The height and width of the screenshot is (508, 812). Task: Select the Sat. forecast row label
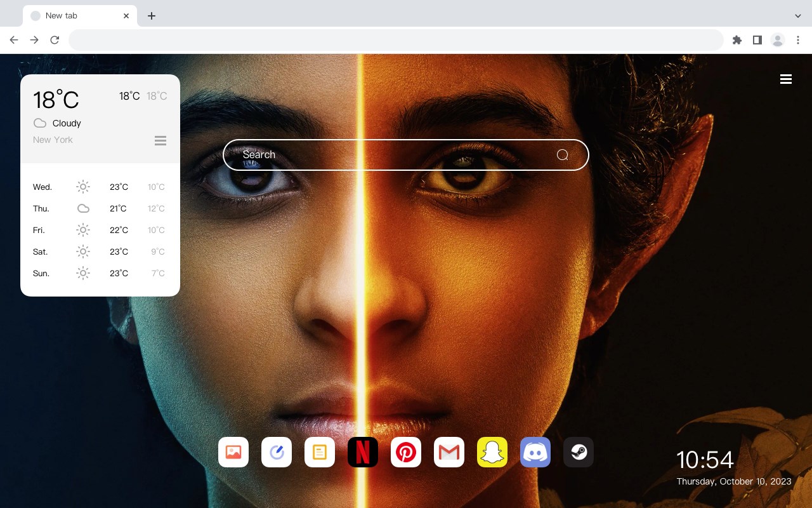41,251
